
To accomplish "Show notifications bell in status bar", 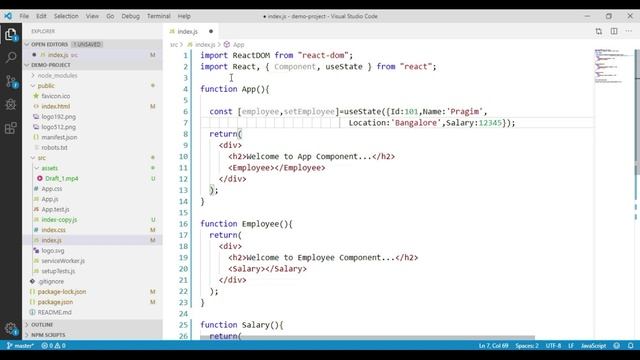I will click(x=631, y=346).
